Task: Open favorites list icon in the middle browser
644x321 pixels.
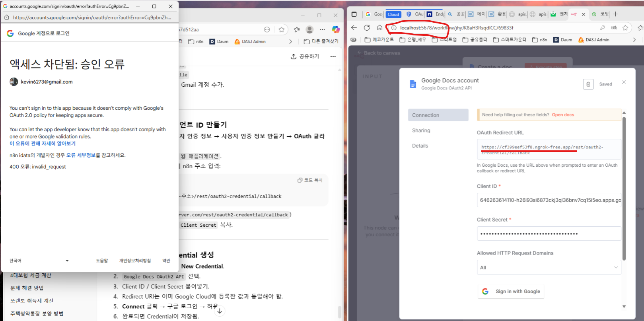Action: pos(297,29)
